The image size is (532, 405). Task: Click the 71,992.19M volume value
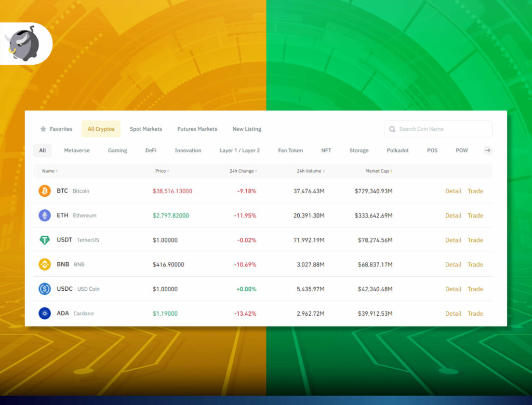[309, 240]
